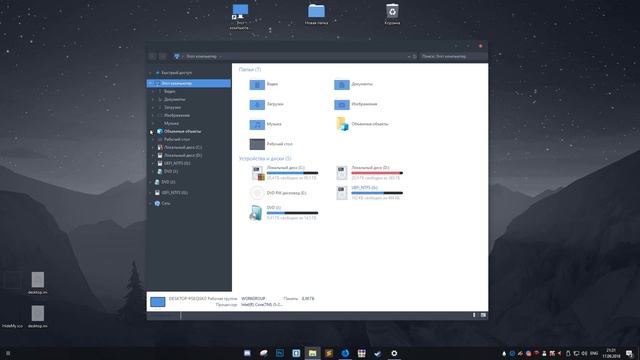Image resolution: width=640 pixels, height=360 pixels.
Task: Click the Этот компьютер breadcrumb in address bar
Action: click(x=201, y=56)
